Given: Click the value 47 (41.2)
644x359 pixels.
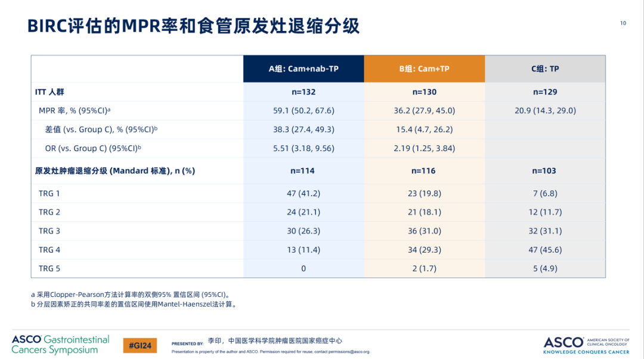Looking at the screenshot, I should pyautogui.click(x=304, y=193).
